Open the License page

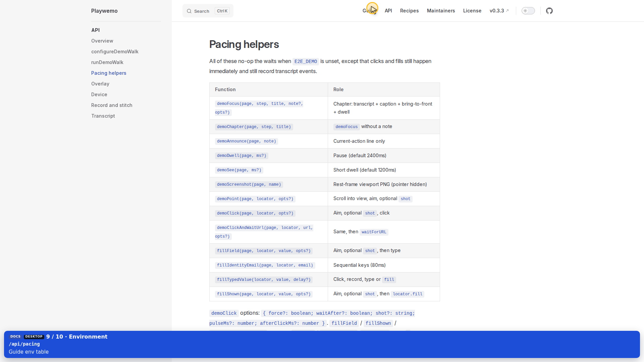472,11
